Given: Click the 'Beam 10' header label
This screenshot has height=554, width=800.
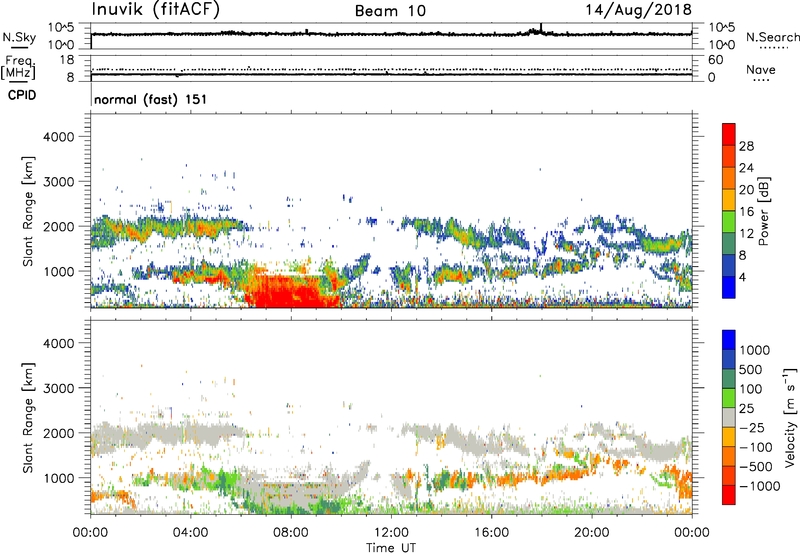Looking at the screenshot, I should pos(390,11).
